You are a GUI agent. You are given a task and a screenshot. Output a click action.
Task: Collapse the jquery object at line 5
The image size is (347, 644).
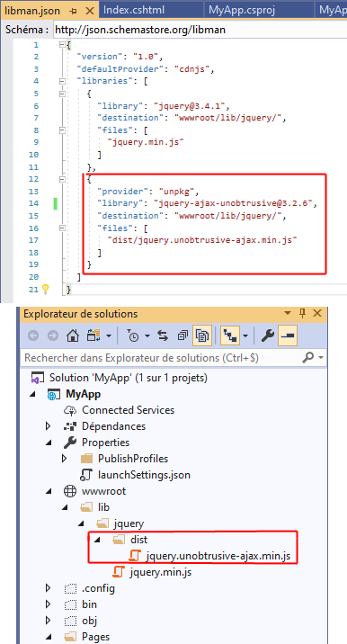click(62, 94)
